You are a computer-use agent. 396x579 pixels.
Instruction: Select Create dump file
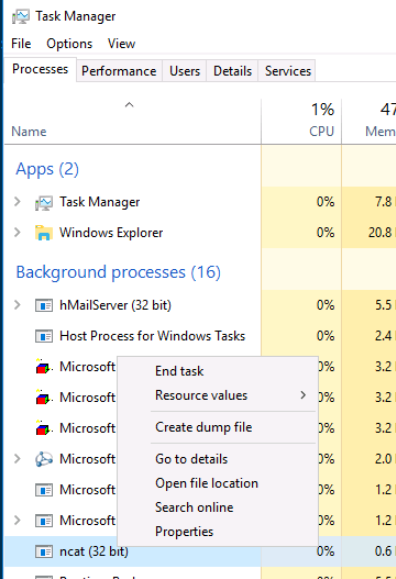click(x=218, y=427)
